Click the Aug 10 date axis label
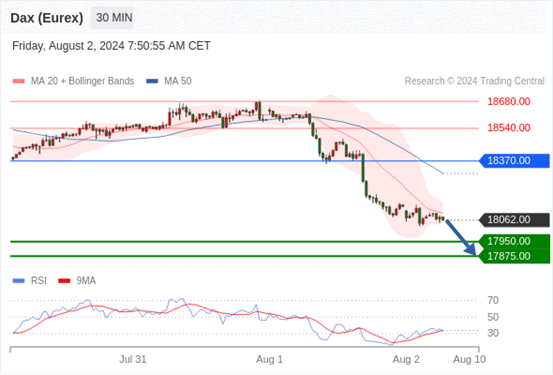The image size is (553, 375). tap(469, 359)
